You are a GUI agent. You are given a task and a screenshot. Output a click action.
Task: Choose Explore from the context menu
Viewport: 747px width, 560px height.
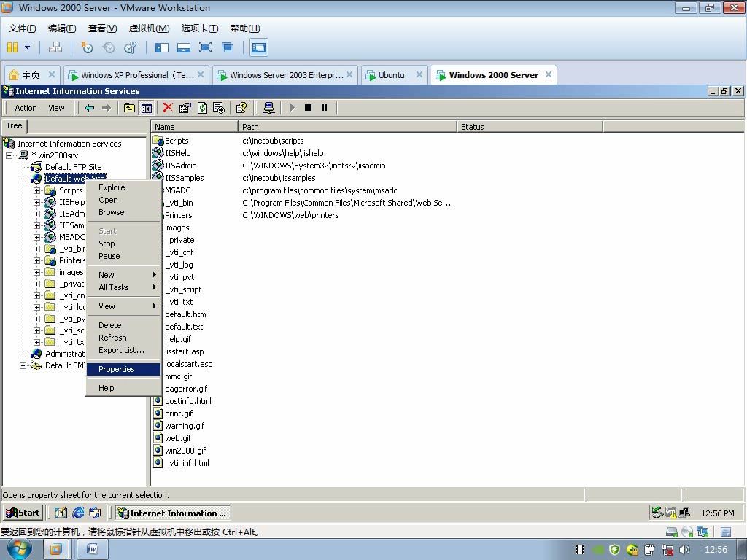[123, 187]
